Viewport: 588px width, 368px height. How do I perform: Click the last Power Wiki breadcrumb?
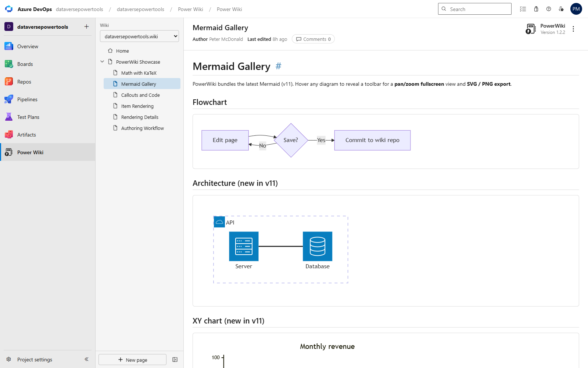point(229,9)
